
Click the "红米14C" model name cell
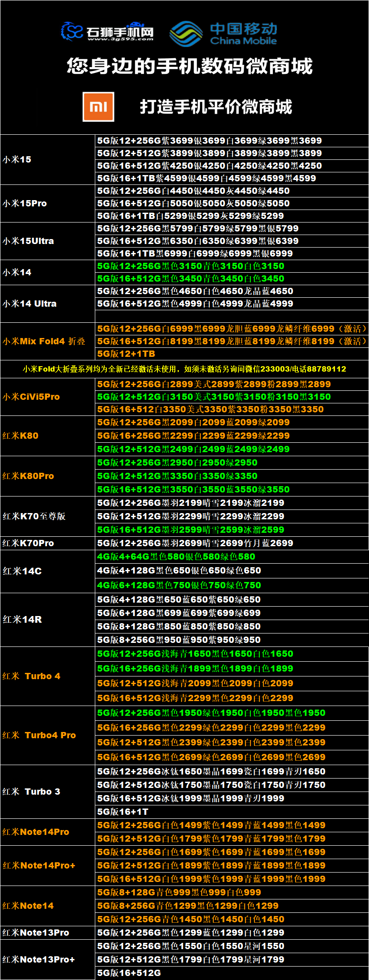click(x=48, y=571)
